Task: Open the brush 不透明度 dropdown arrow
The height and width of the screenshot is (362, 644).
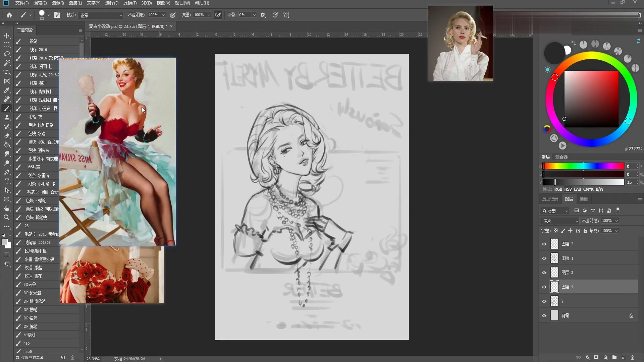Action: click(x=163, y=15)
